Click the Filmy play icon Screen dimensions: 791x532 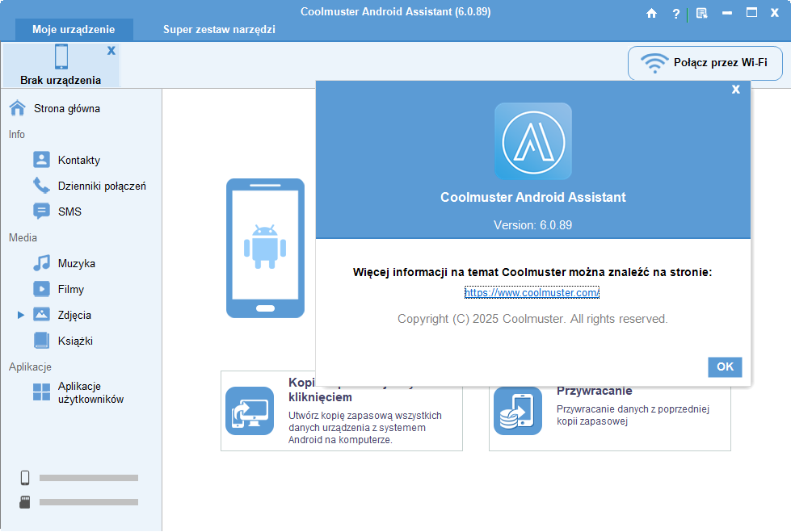coord(41,289)
